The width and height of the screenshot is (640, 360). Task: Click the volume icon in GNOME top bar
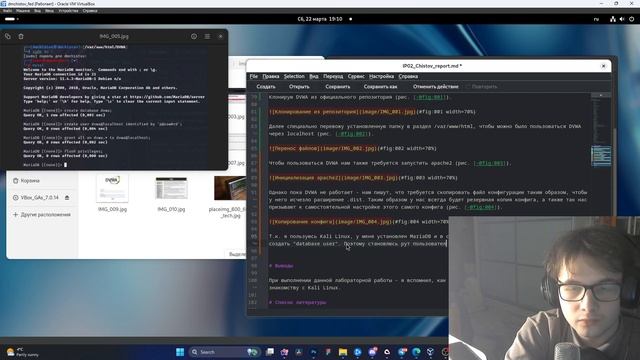[x=622, y=19]
